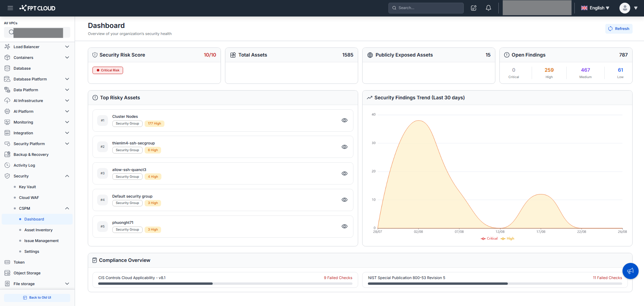Image resolution: width=644 pixels, height=306 pixels.
Task: Open the 9 Failed Checks link
Action: click(338, 278)
